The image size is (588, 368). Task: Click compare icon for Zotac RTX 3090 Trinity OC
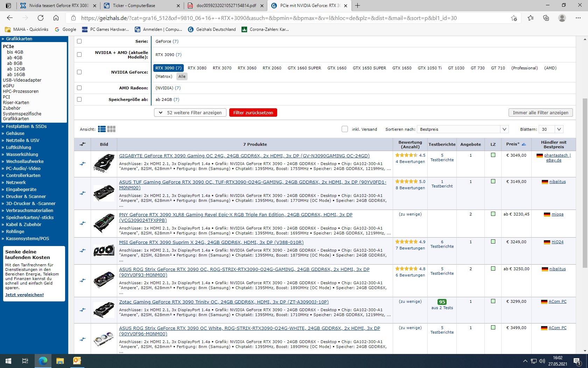pos(83,310)
